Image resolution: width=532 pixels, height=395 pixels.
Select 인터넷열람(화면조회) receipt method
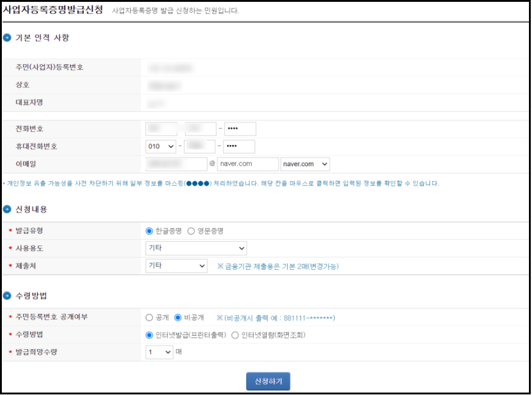tap(235, 335)
